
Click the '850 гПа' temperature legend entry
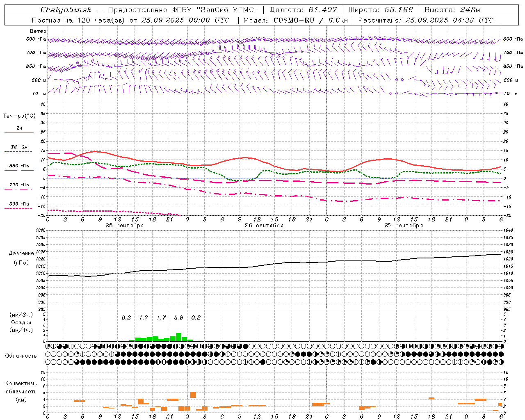[19, 166]
